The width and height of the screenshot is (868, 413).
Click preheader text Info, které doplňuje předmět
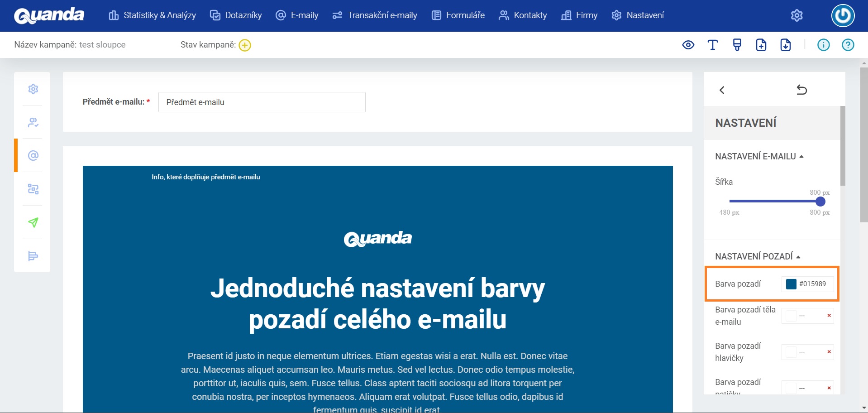point(206,177)
